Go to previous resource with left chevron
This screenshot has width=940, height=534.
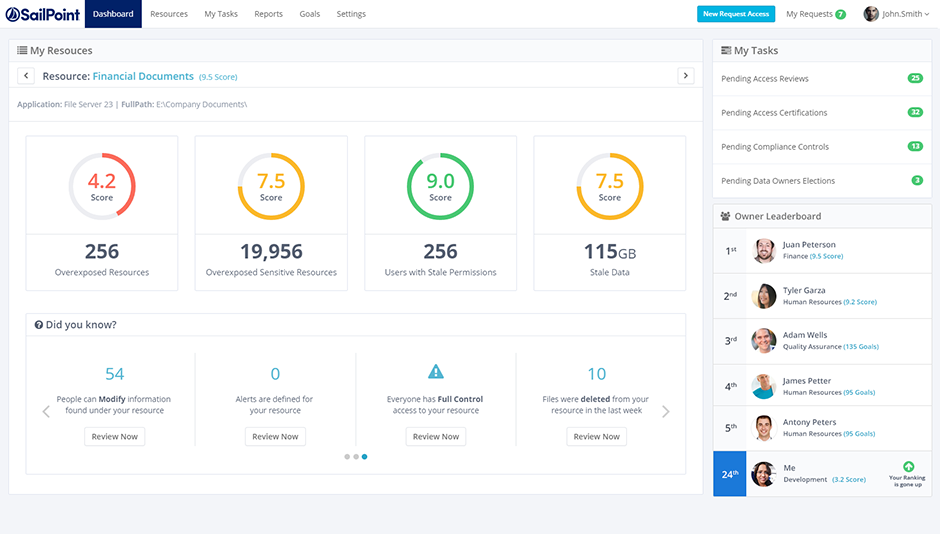(26, 76)
